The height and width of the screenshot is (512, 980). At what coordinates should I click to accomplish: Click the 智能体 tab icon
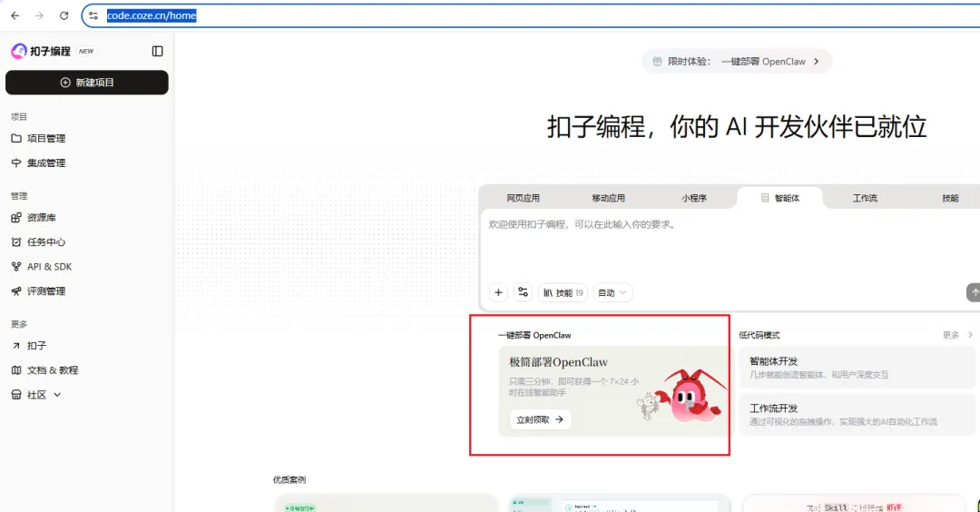tap(764, 198)
